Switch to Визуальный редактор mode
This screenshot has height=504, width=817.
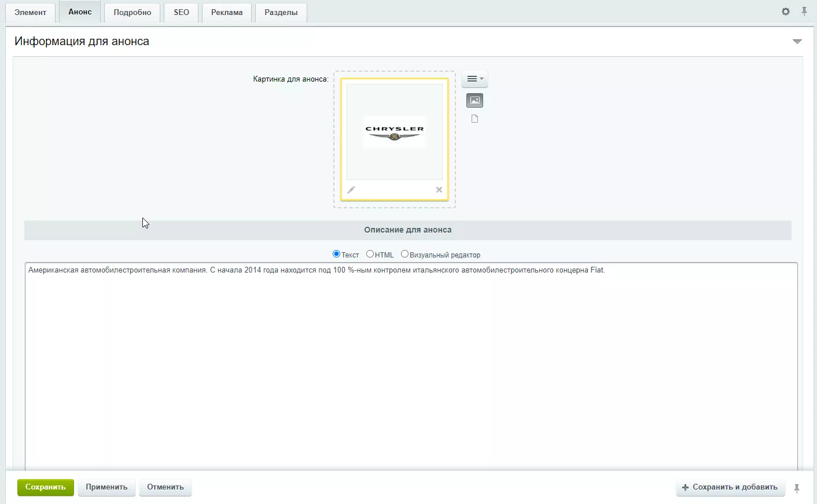404,254
